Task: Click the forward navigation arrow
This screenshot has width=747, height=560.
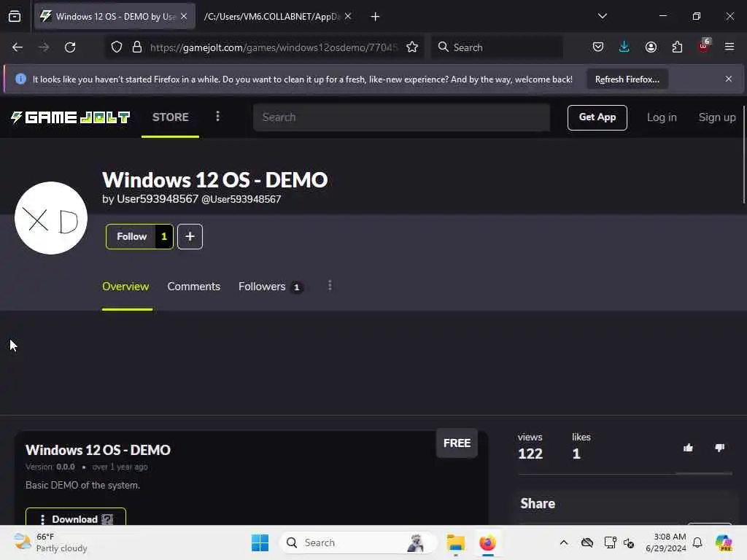Action: 44,47
